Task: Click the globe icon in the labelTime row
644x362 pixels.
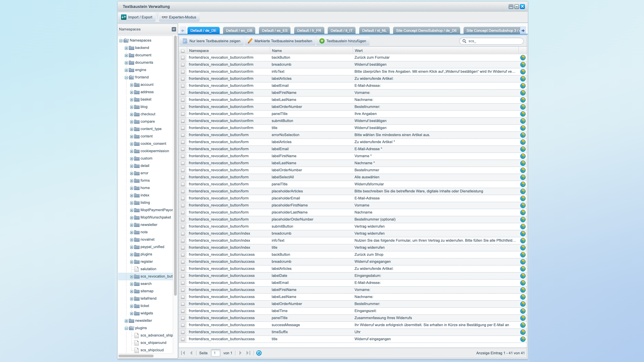Action: 523,311
